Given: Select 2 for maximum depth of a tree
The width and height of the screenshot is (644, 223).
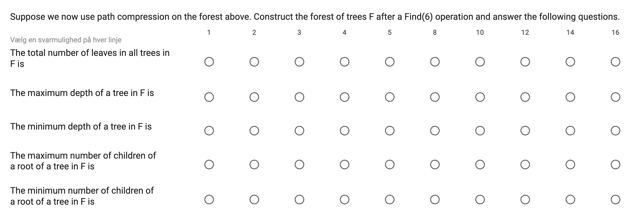Looking at the screenshot, I should [x=254, y=97].
